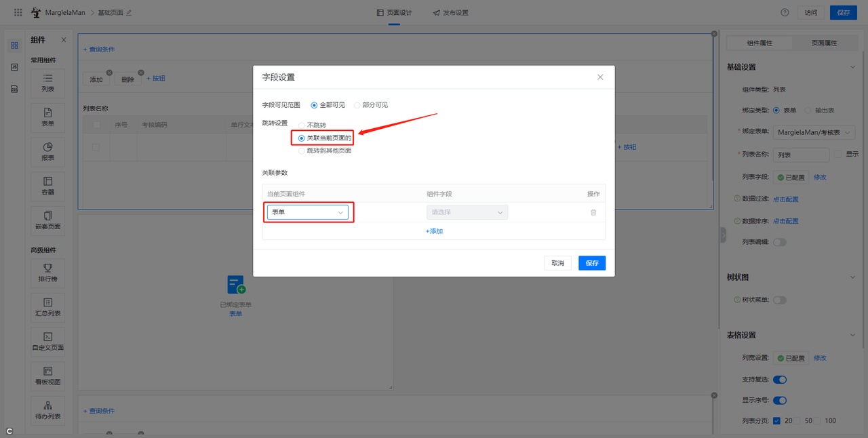Select the 不跳转 radio option

(x=302, y=125)
